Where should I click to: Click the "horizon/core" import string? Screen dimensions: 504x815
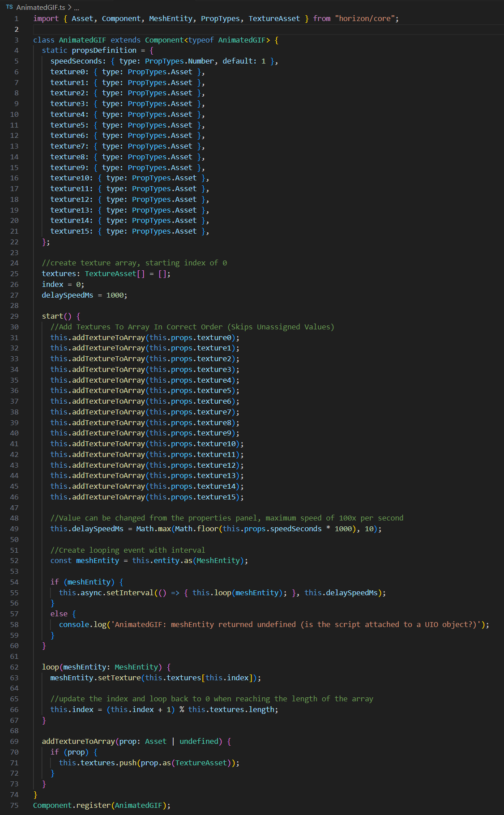click(365, 19)
